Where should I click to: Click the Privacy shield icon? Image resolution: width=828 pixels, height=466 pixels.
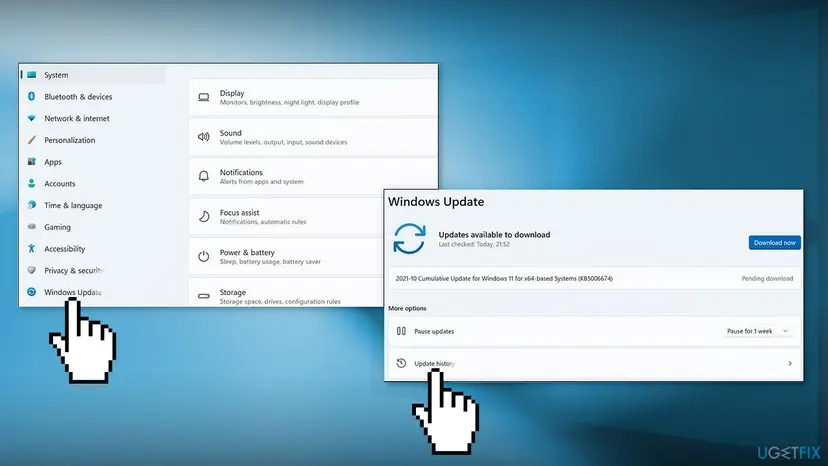(x=32, y=270)
